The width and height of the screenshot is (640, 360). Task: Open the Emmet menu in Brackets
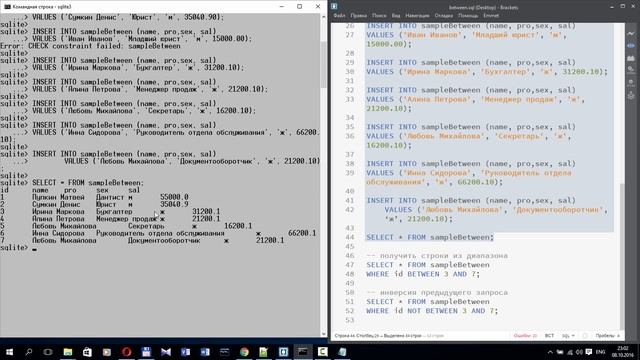[x=491, y=16]
